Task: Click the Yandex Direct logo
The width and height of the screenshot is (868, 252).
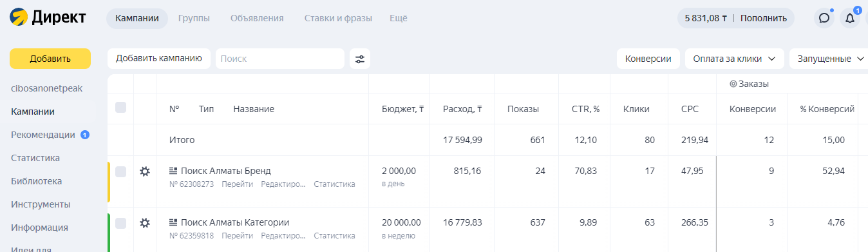Action: click(x=48, y=17)
